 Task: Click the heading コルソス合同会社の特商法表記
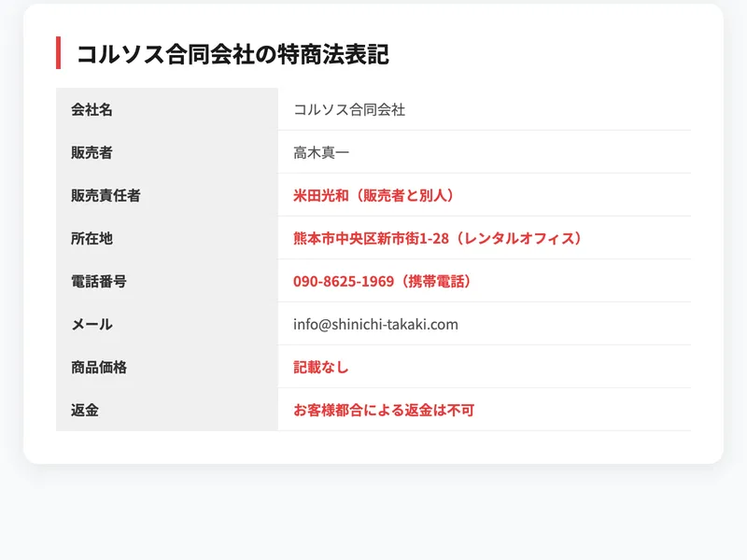(233, 54)
